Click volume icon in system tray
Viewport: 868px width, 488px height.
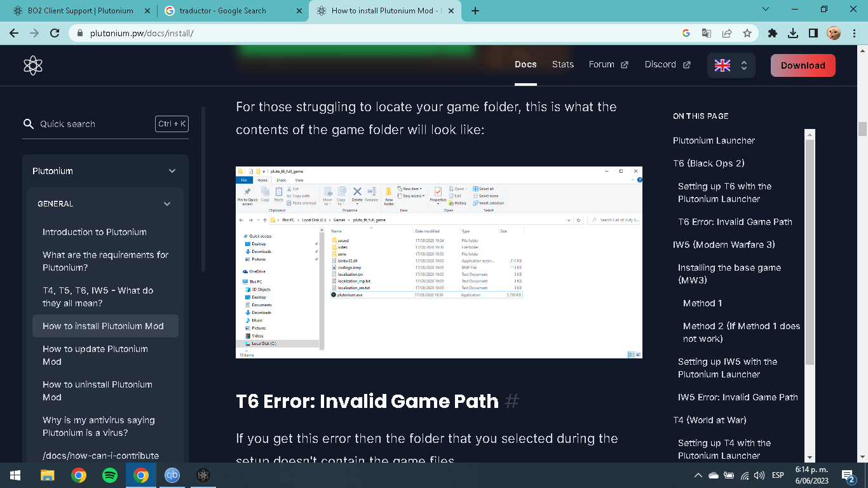(x=759, y=475)
